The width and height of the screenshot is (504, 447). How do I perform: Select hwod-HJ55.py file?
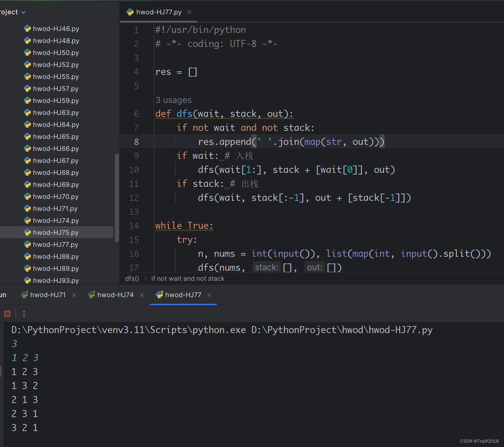click(56, 77)
